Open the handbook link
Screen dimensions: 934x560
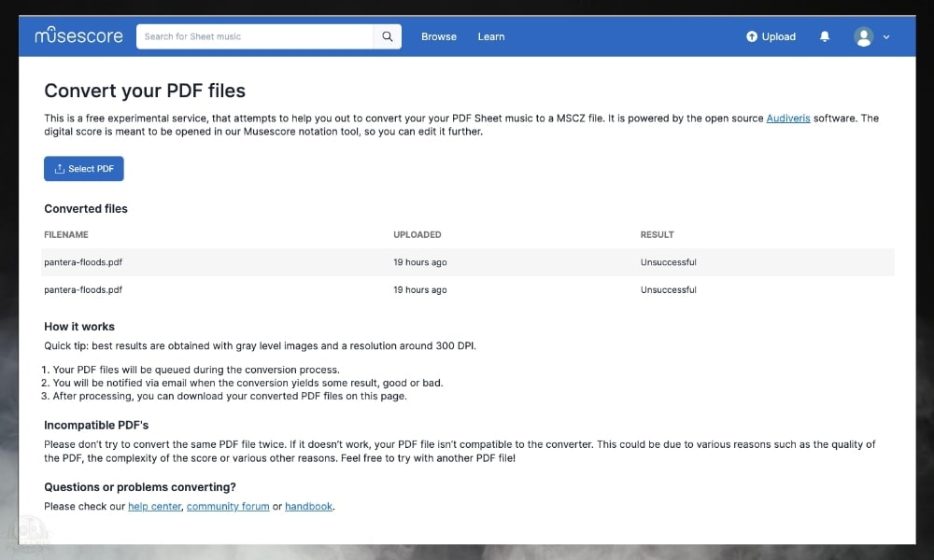[308, 506]
